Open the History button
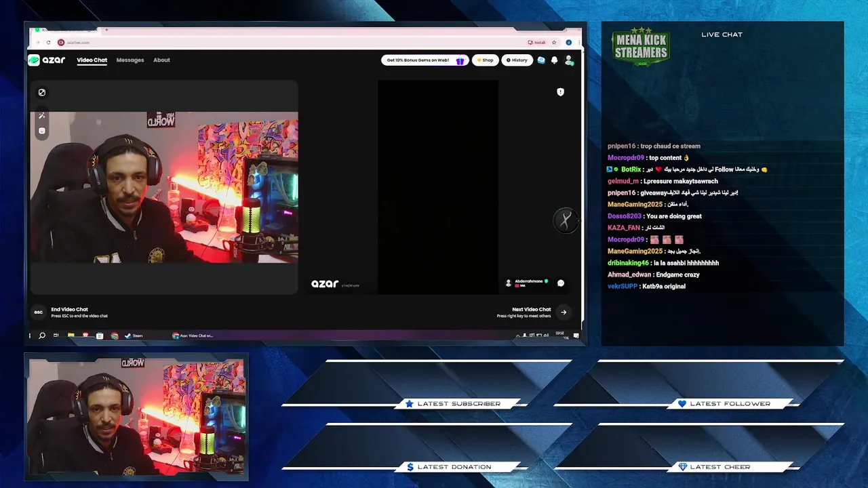Screen dimensions: 868x488 (517, 60)
